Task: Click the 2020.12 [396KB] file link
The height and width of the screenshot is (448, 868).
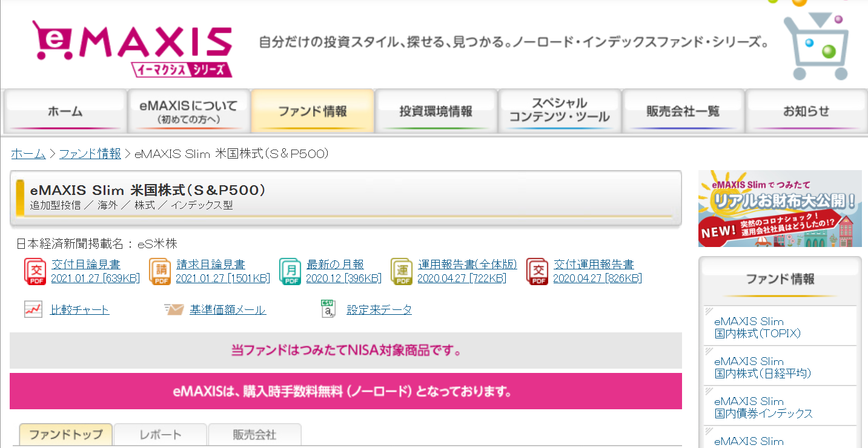Action: click(x=344, y=278)
